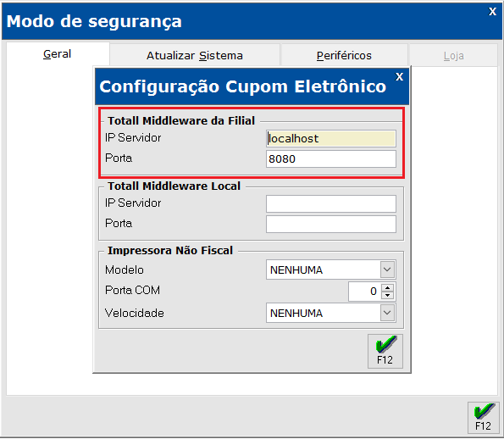Image resolution: width=504 pixels, height=439 pixels.
Task: Close the Configuração Cupom Eletrônico dialog
Action: [399, 76]
